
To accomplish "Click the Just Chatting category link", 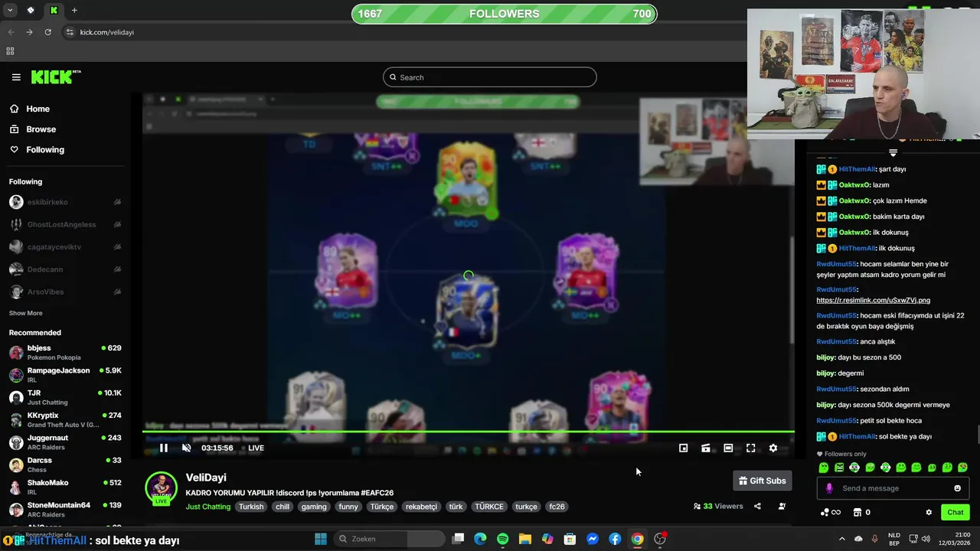I will pos(207,507).
